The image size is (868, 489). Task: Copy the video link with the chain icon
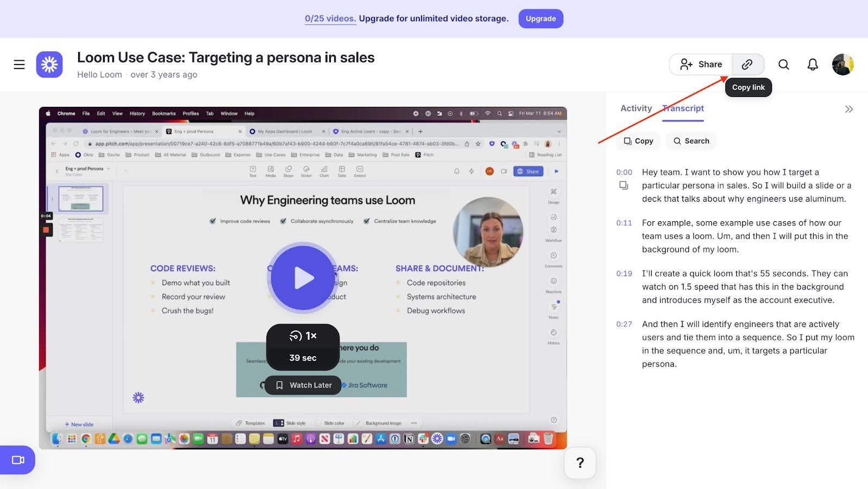tap(748, 65)
